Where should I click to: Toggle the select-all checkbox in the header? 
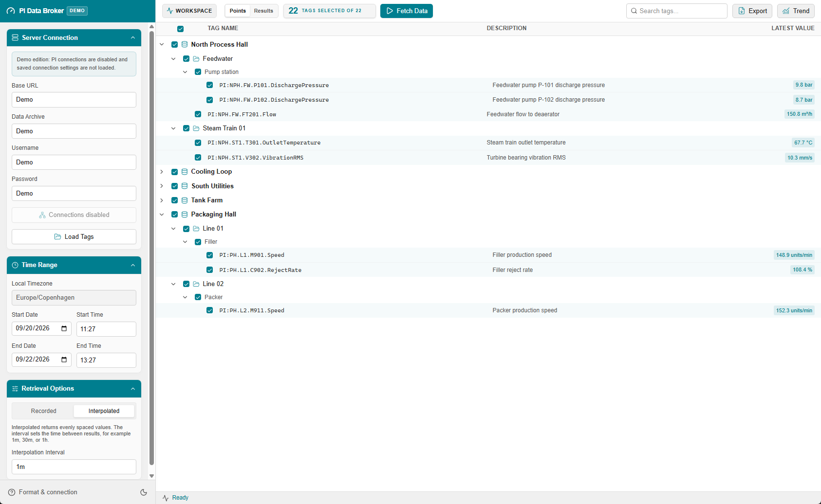pyautogui.click(x=180, y=29)
